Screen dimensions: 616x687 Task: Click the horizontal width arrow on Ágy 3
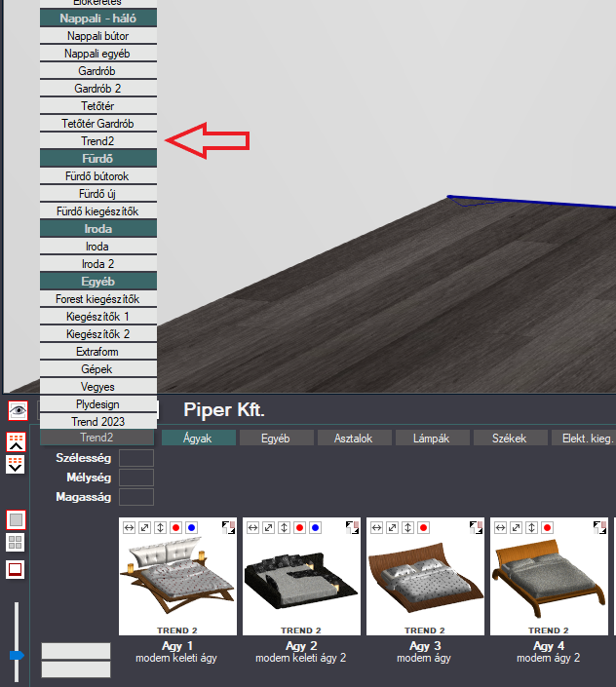point(377,527)
